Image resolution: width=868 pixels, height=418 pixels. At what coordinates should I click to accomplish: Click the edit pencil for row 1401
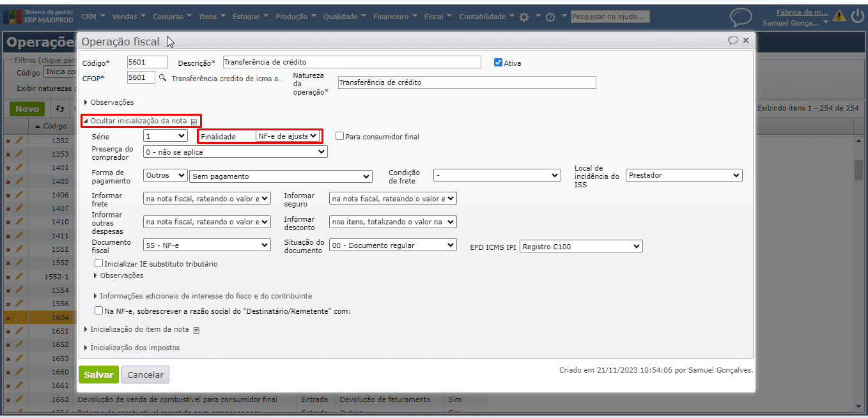19,167
